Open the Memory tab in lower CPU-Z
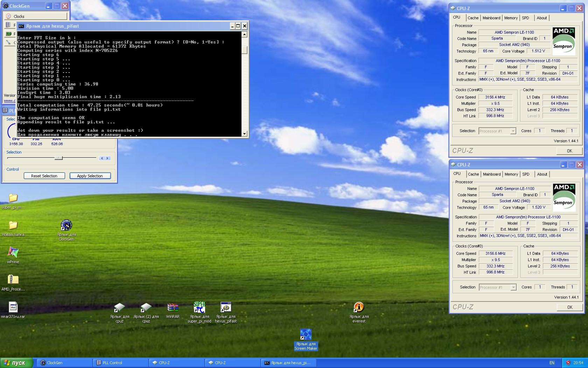The image size is (588, 368). click(511, 174)
